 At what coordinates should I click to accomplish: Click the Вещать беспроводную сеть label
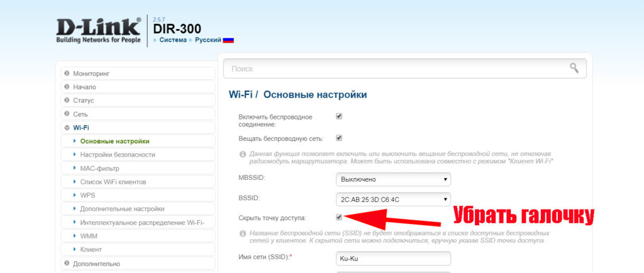tap(281, 139)
